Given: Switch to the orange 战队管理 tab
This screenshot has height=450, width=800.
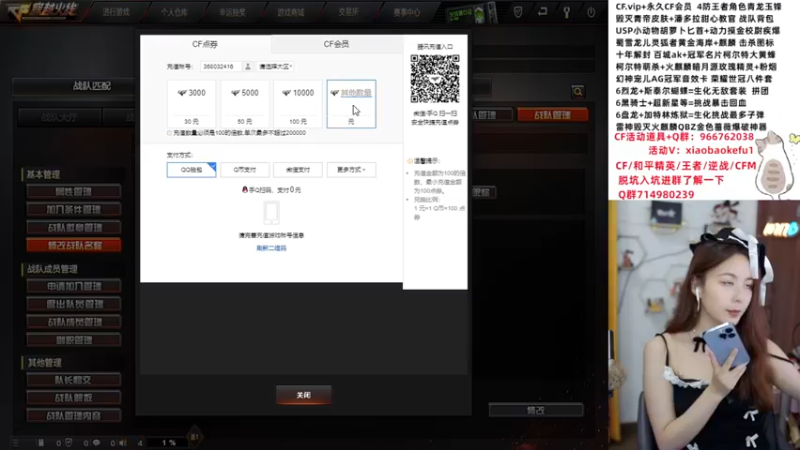Looking at the screenshot, I should (553, 115).
